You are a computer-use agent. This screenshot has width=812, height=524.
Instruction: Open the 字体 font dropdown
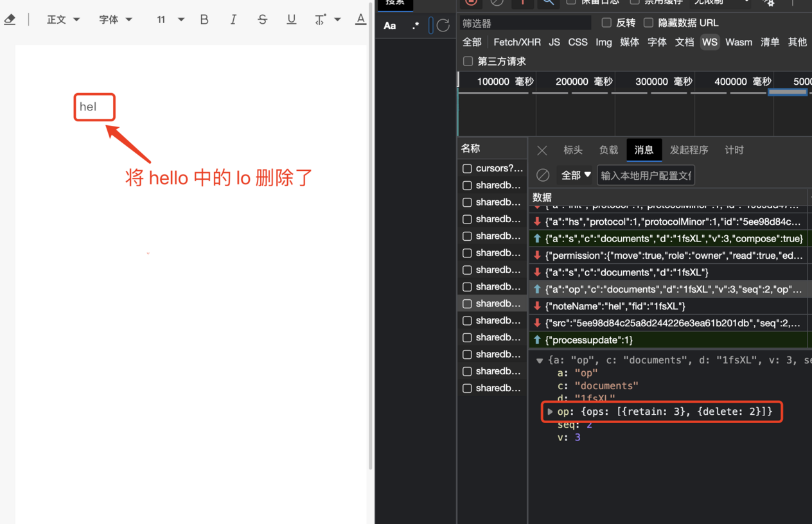(x=116, y=20)
